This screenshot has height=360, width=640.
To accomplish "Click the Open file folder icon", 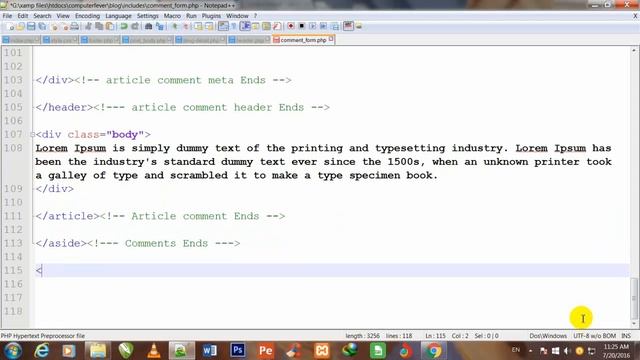I will [20, 26].
